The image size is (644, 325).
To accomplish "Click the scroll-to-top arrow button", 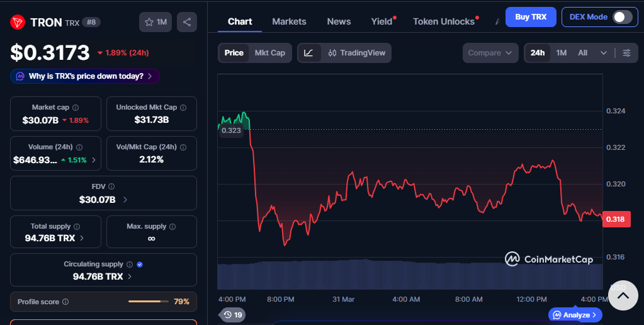I will pyautogui.click(x=623, y=296).
